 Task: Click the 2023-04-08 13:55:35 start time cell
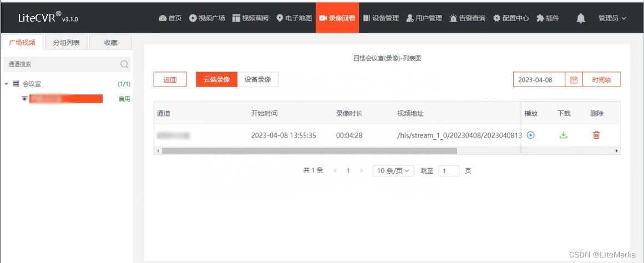283,135
